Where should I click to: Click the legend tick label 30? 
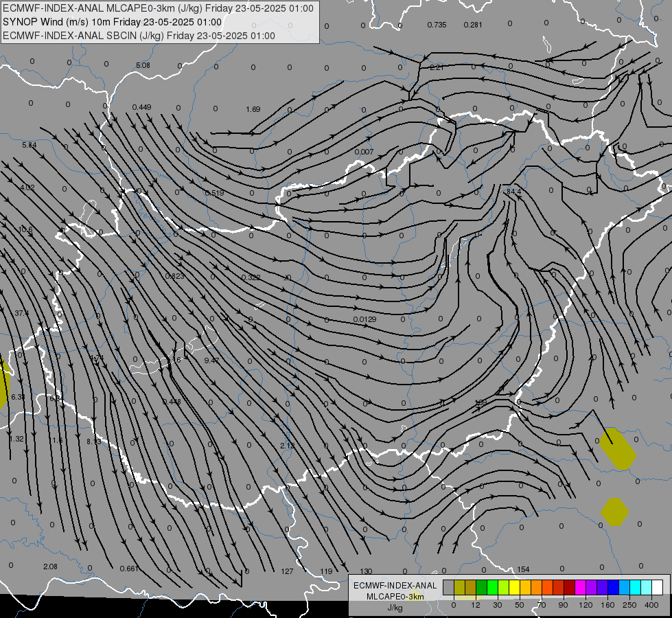(497, 605)
